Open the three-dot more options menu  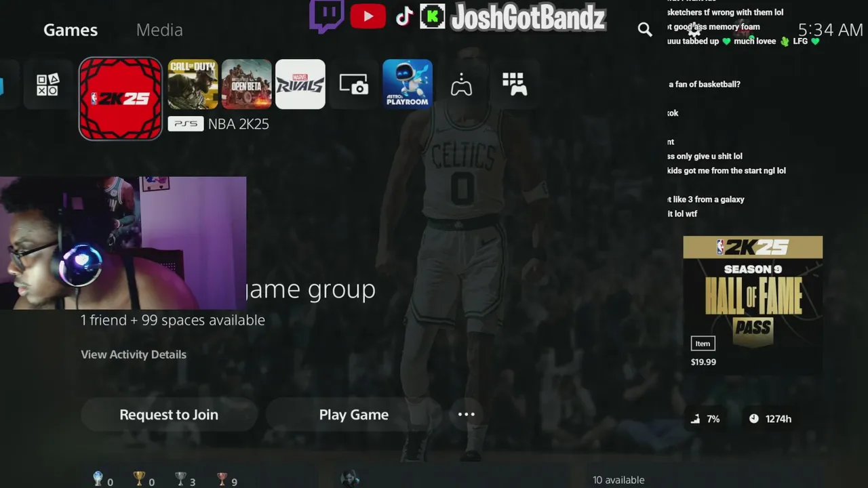point(467,415)
